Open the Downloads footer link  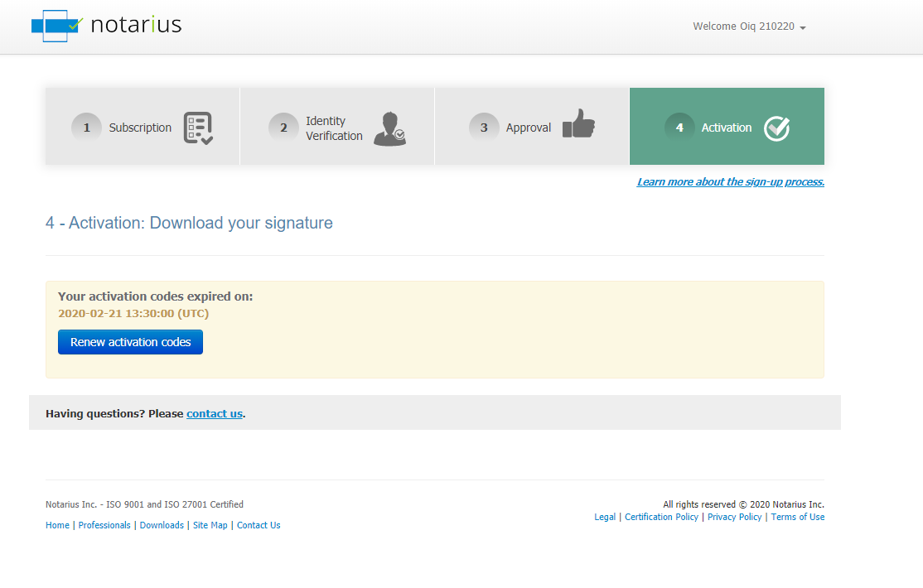pos(162,525)
